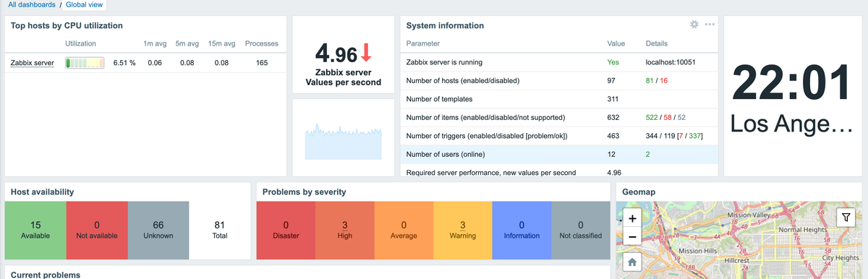Zoom in on the Geomap
This screenshot has height=279, width=868.
coord(631,218)
